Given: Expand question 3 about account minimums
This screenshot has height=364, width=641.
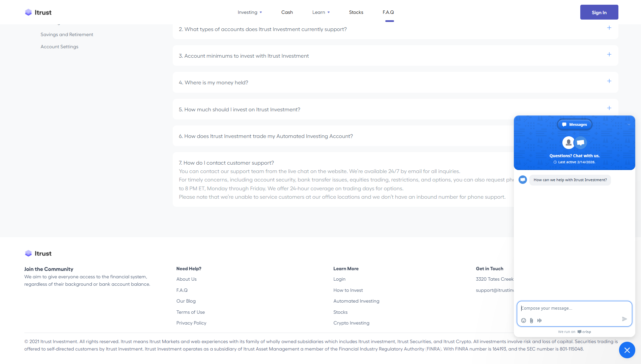Looking at the screenshot, I should tap(395, 56).
